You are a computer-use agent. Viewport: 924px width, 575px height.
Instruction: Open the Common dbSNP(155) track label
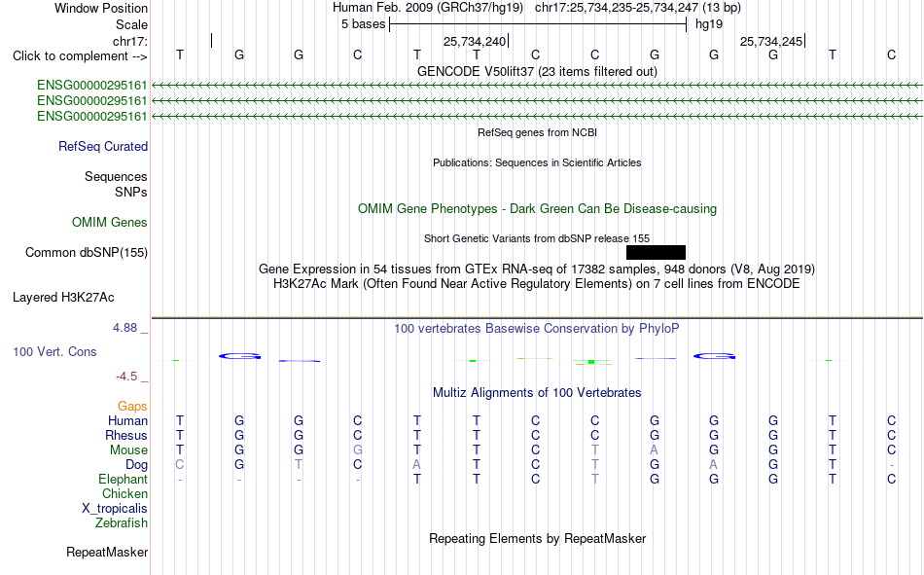click(87, 252)
